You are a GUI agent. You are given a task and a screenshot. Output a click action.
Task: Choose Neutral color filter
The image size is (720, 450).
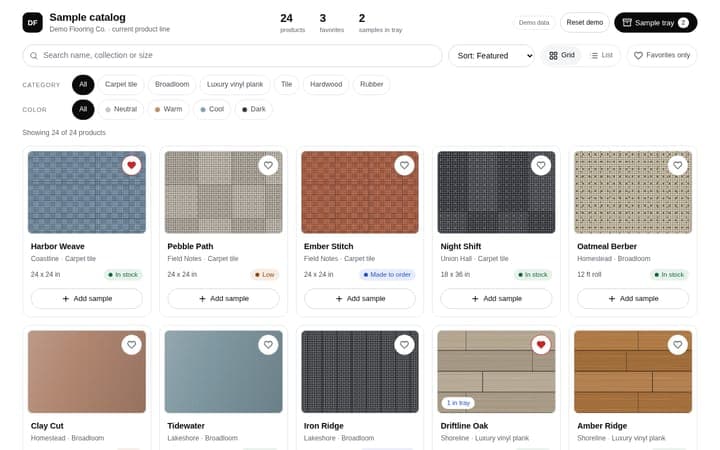pyautogui.click(x=121, y=109)
